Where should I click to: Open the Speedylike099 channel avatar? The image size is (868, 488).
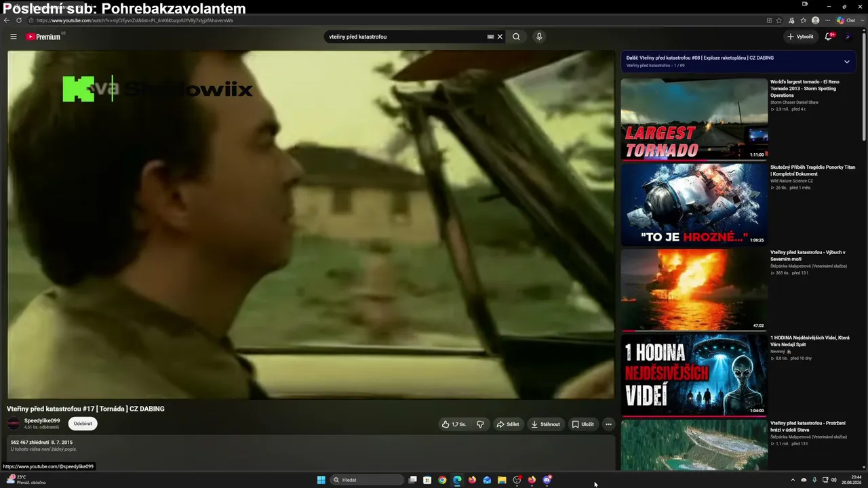pyautogui.click(x=14, y=424)
